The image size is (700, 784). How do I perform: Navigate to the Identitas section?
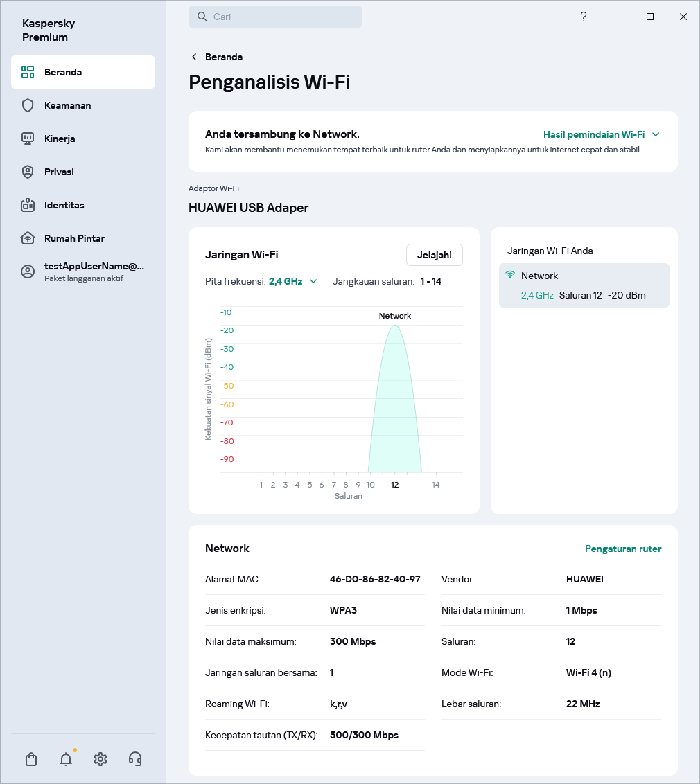(x=64, y=205)
